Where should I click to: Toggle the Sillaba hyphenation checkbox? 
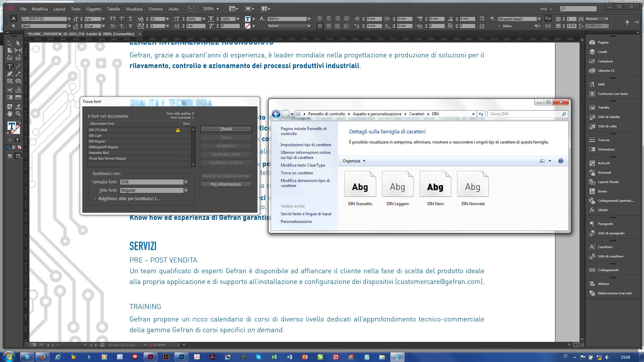pyautogui.click(x=499, y=26)
